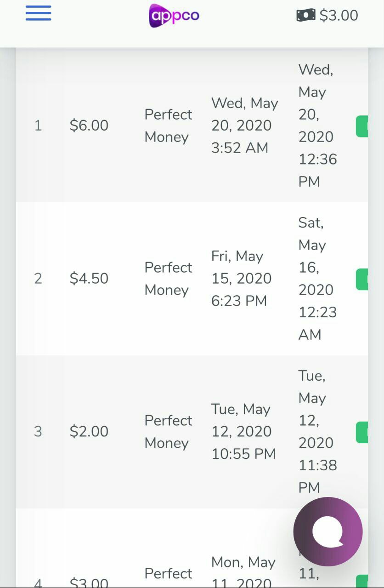Click Perfect Money in row 2
Viewport: 384px width, 588px height.
(x=168, y=279)
